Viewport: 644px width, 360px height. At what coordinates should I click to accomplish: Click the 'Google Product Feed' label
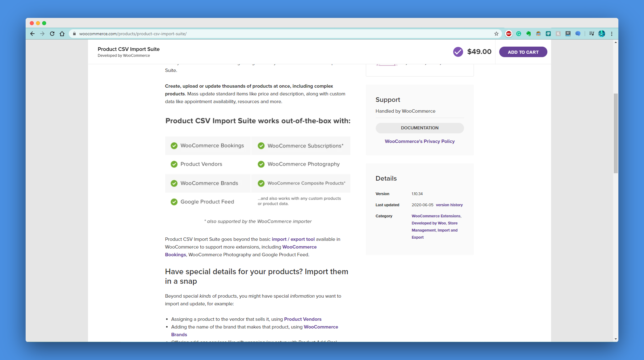click(x=207, y=202)
